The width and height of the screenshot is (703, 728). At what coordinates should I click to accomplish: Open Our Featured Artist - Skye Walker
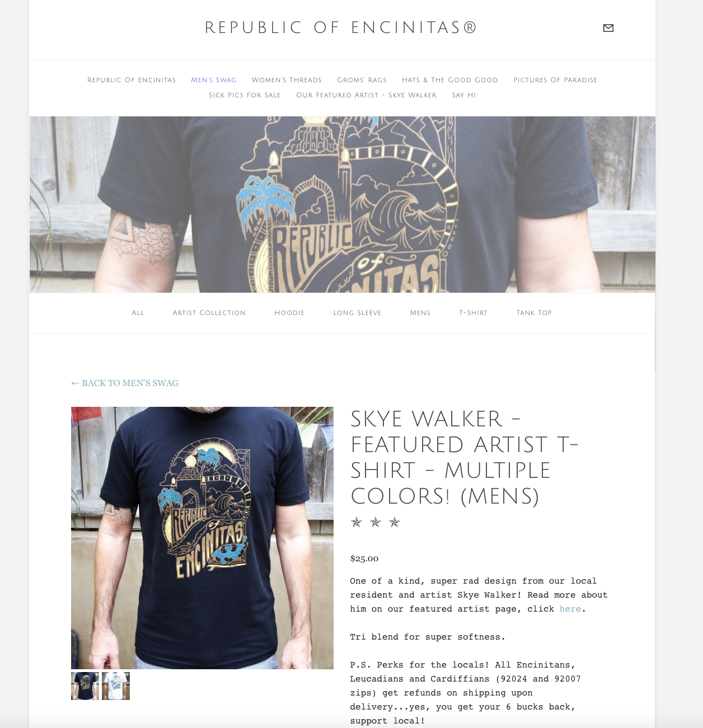coord(366,95)
